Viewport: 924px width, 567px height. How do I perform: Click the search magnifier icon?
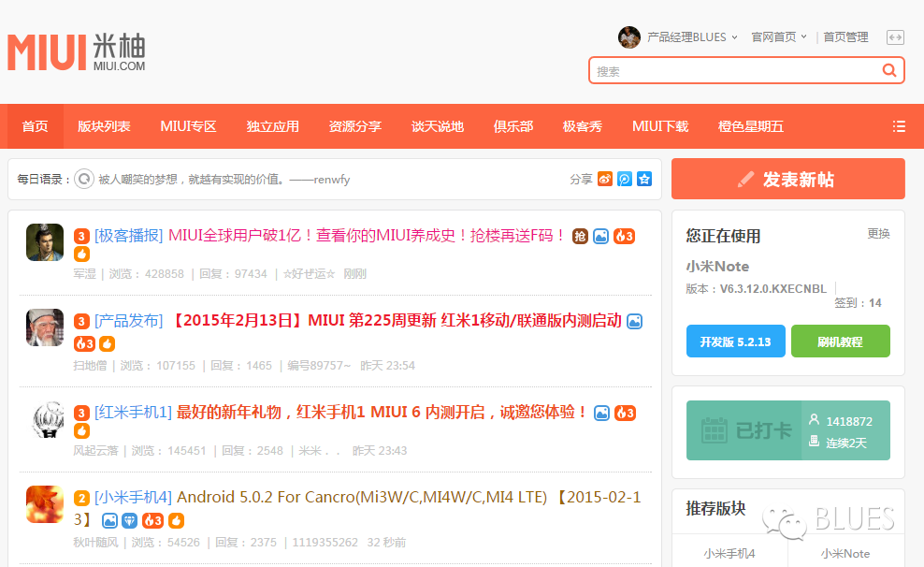click(x=888, y=71)
